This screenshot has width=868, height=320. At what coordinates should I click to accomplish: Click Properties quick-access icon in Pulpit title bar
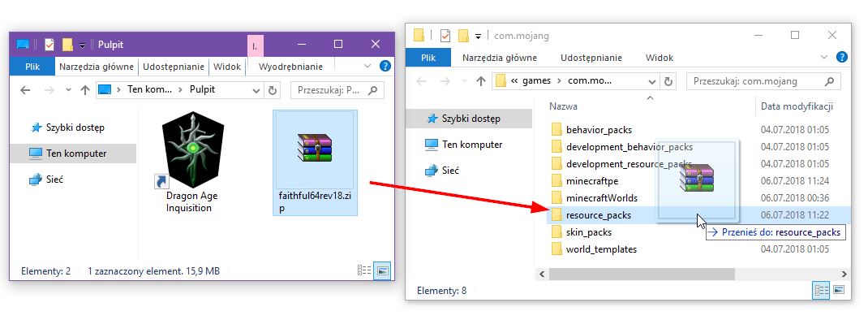coord(49,45)
